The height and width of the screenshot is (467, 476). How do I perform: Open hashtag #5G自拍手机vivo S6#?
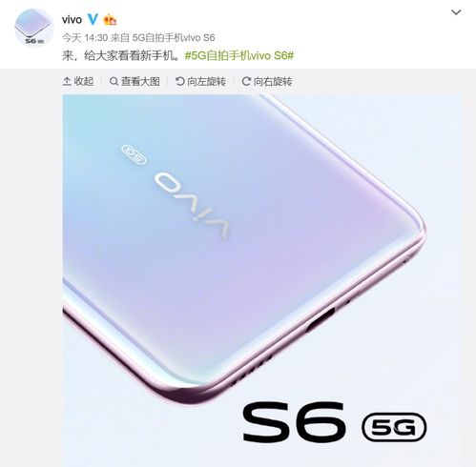click(239, 56)
